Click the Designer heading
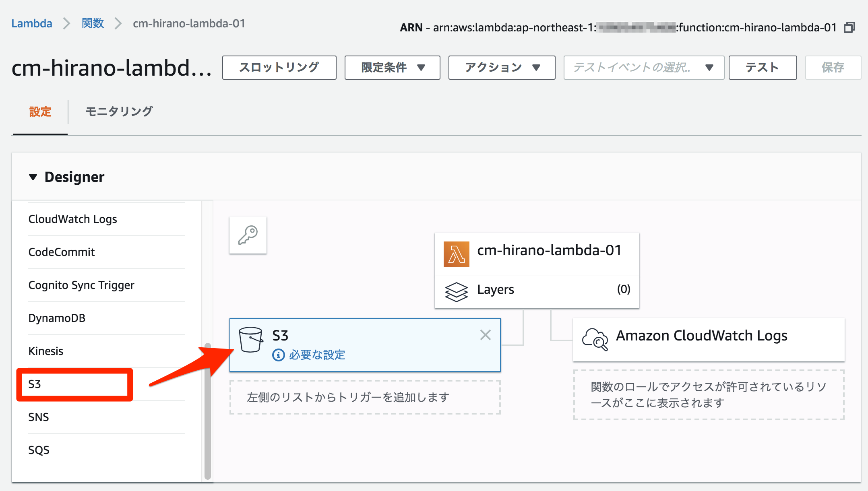868x491 pixels. (74, 177)
